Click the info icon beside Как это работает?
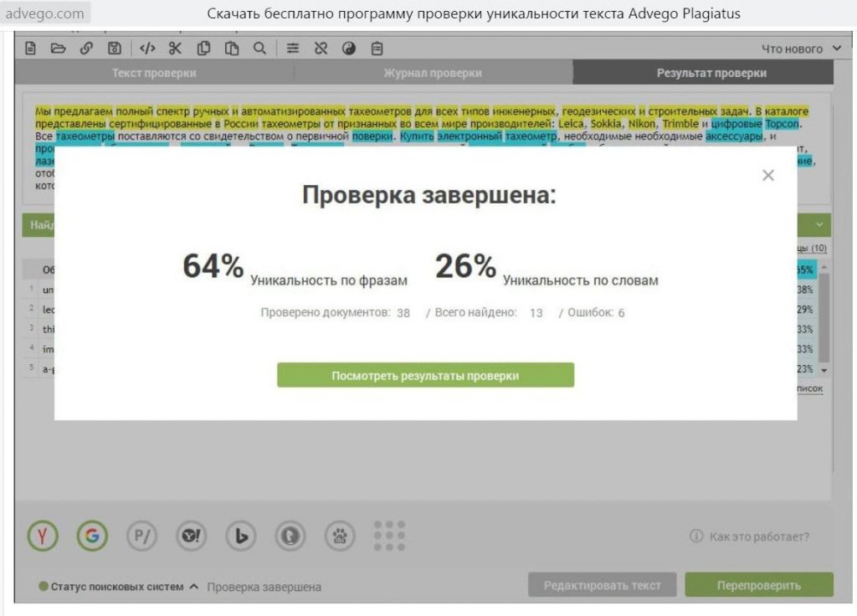857x616 pixels. 696,536
